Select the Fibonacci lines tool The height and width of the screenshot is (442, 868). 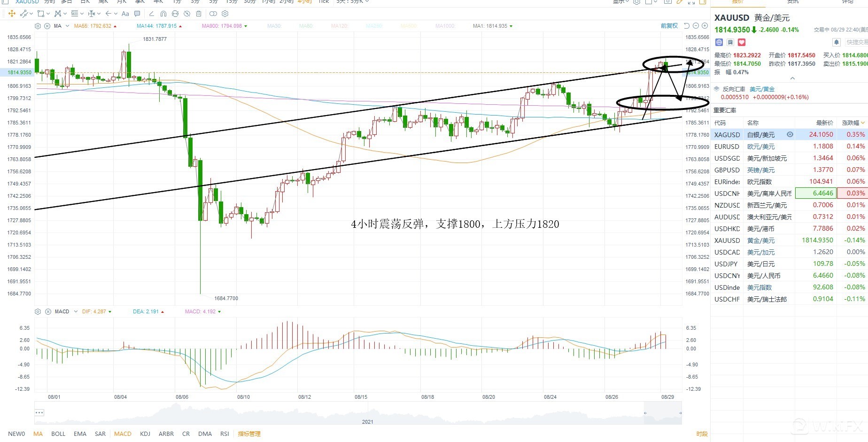click(75, 14)
